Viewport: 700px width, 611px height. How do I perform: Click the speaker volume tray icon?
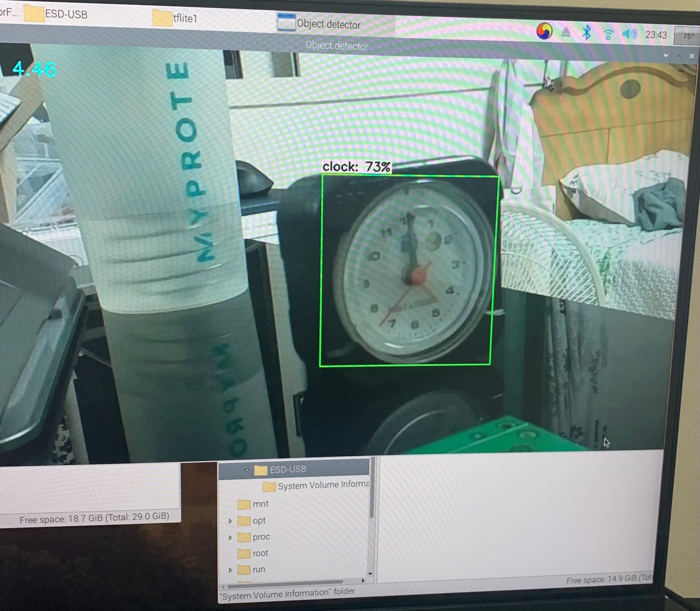630,34
